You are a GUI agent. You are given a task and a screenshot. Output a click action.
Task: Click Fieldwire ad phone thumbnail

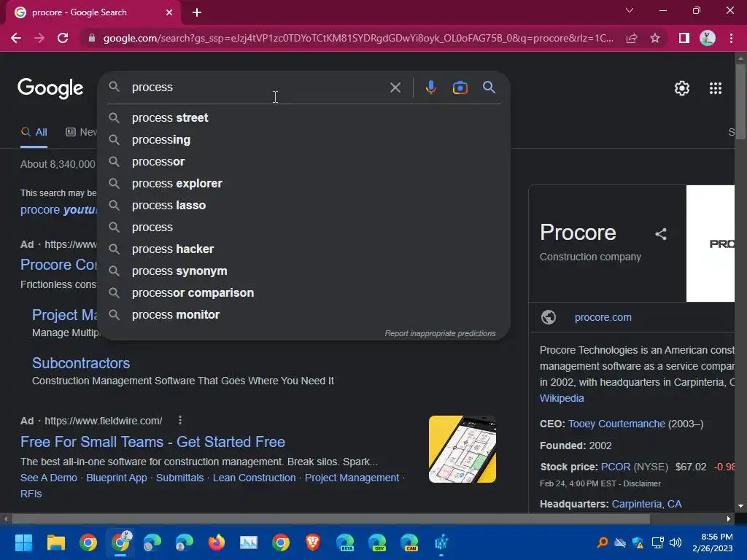click(462, 449)
